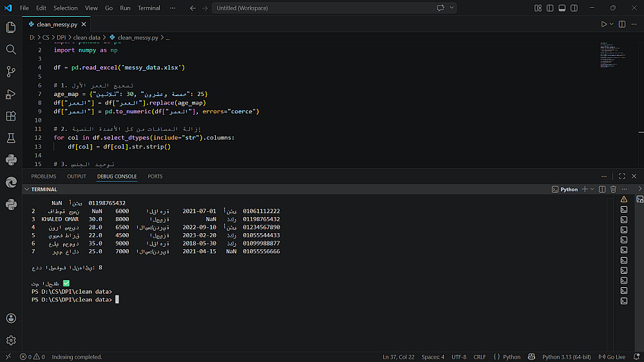Open the Run and Debug view

coord(10,94)
